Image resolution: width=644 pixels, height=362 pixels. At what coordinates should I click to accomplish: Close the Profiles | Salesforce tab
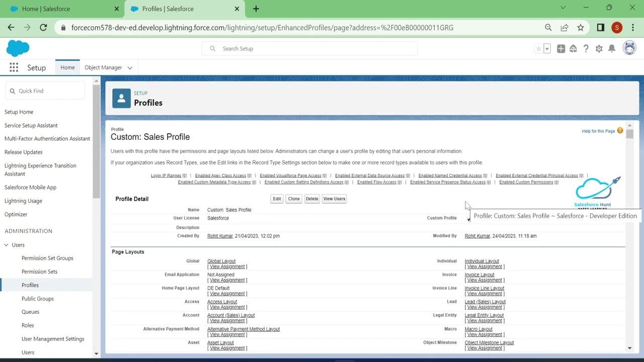coord(237,9)
